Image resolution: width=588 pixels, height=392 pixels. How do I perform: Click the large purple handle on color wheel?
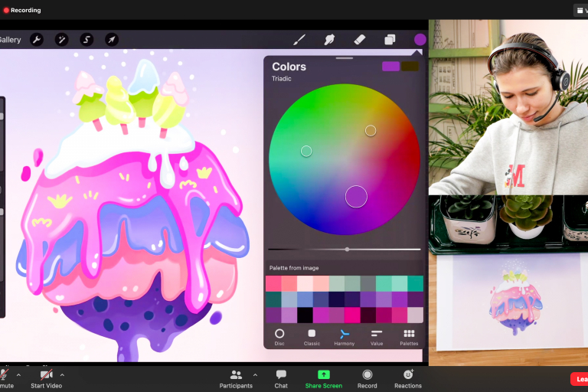coord(356,197)
